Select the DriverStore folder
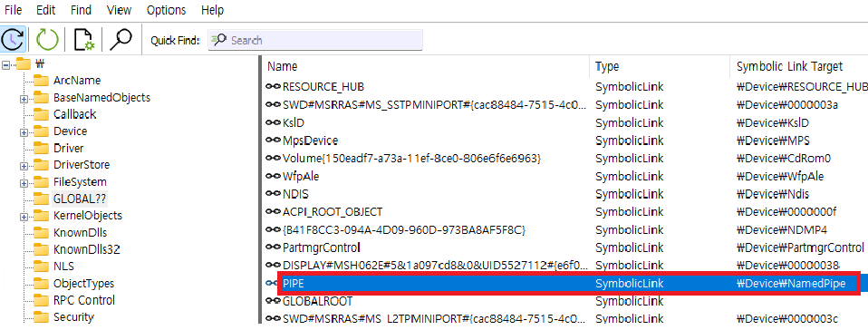The height and width of the screenshot is (330, 868). pyautogui.click(x=82, y=164)
